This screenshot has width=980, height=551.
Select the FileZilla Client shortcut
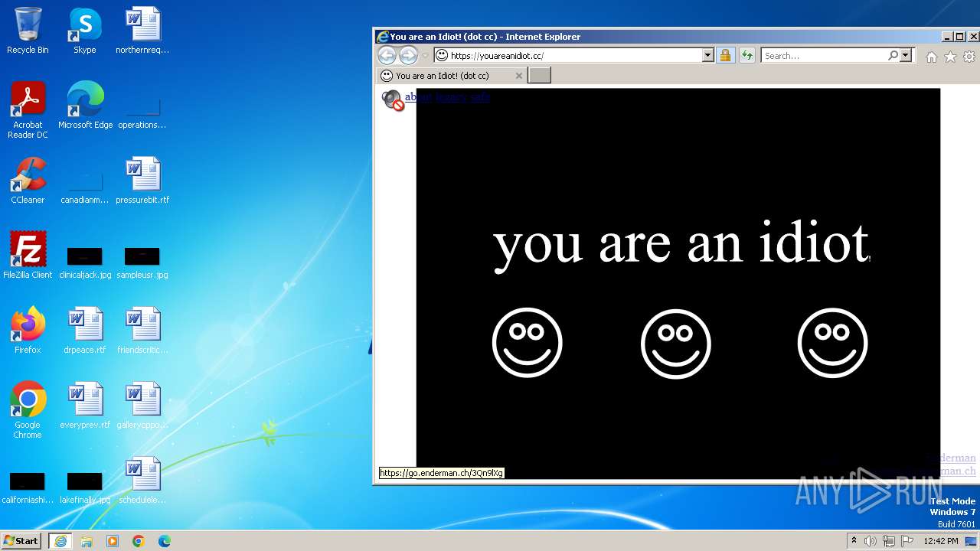click(x=28, y=256)
